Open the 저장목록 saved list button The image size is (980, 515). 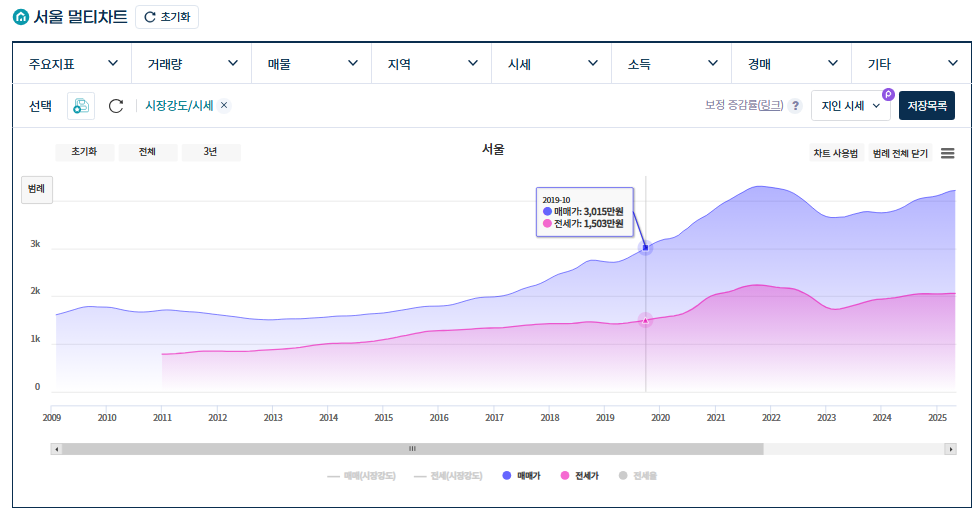927,106
